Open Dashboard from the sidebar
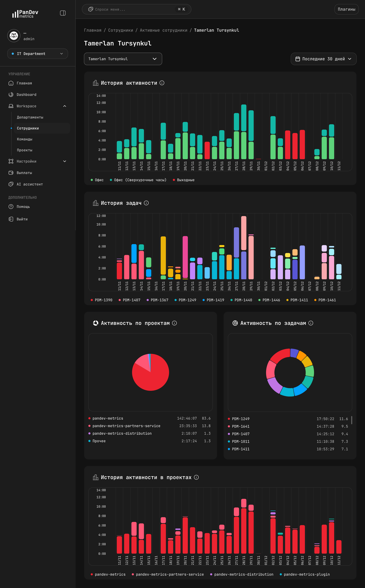The height and width of the screenshot is (588, 365). tap(26, 95)
